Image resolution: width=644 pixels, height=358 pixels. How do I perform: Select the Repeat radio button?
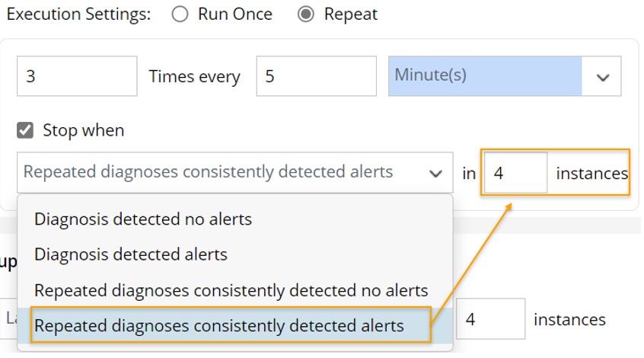coord(306,14)
